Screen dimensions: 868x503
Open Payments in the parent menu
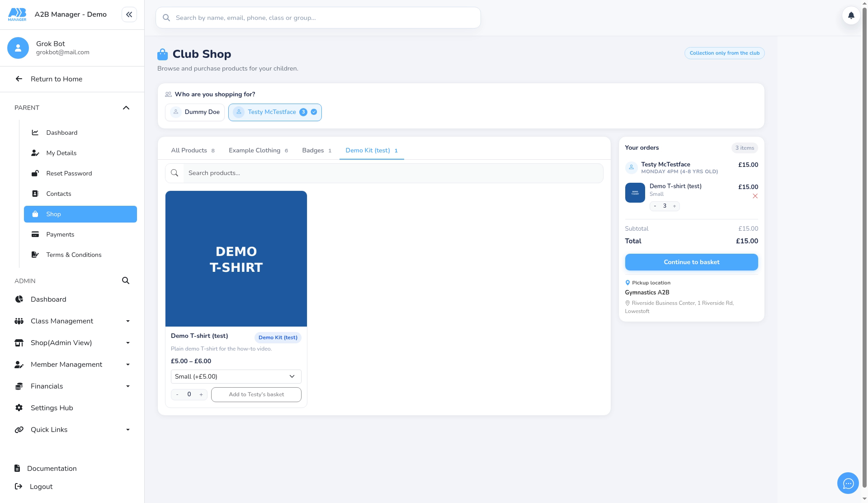coord(80,234)
